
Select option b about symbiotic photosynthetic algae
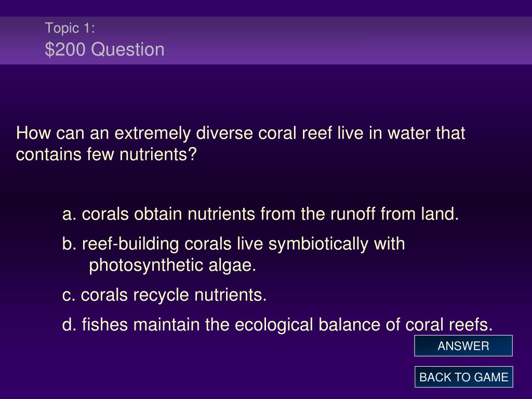233,254
